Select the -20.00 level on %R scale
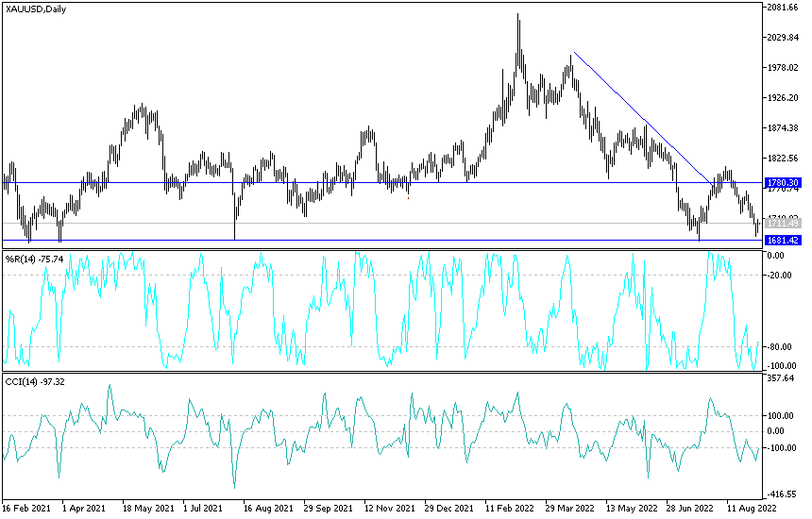The width and height of the screenshot is (812, 519). click(x=779, y=276)
